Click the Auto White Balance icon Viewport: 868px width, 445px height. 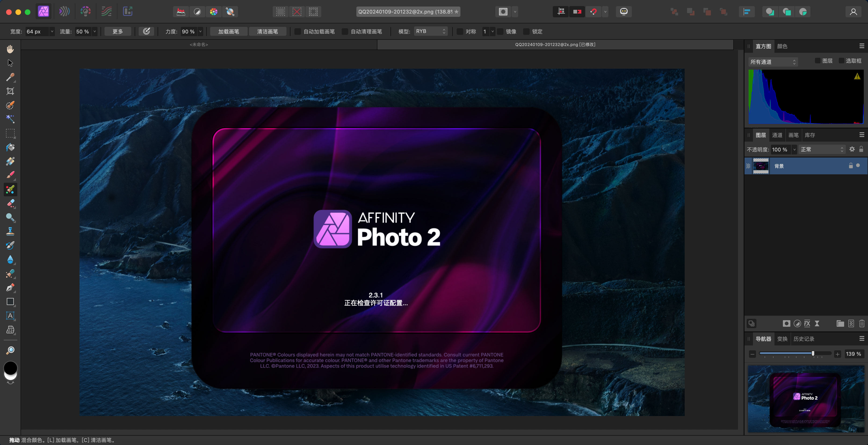pyautogui.click(x=230, y=12)
